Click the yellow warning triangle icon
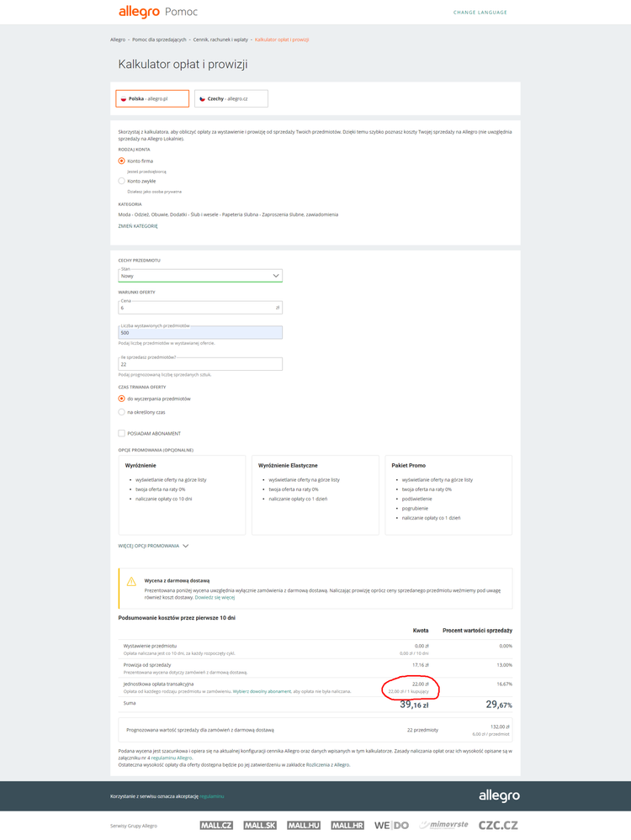The height and width of the screenshot is (840, 631). click(131, 582)
